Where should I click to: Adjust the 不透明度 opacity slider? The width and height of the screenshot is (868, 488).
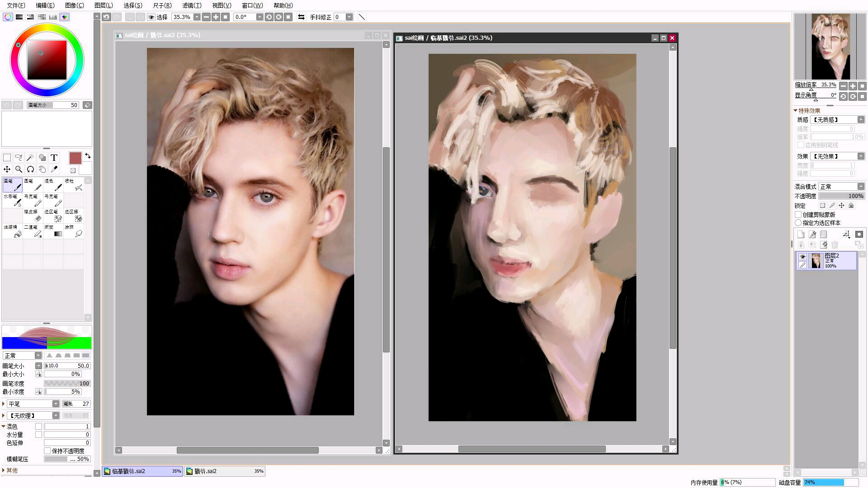(x=842, y=196)
